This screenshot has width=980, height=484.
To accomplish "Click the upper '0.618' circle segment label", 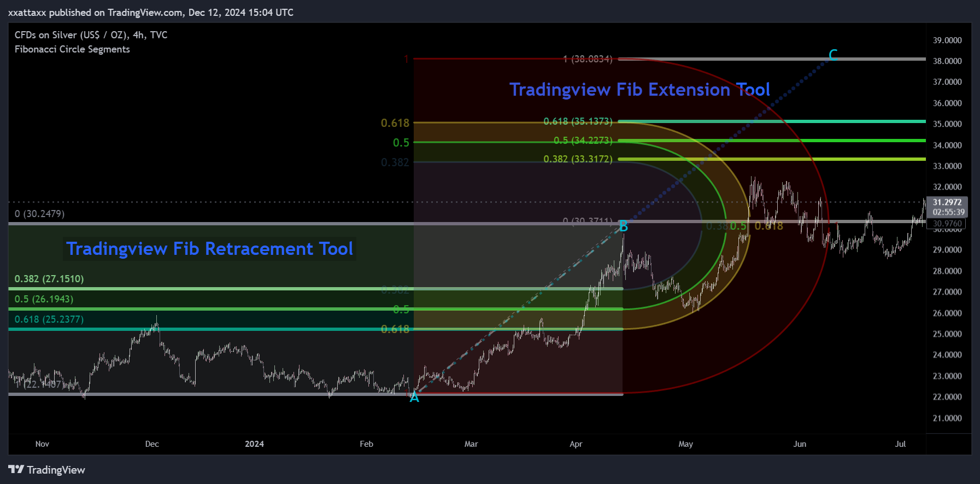I will point(395,123).
